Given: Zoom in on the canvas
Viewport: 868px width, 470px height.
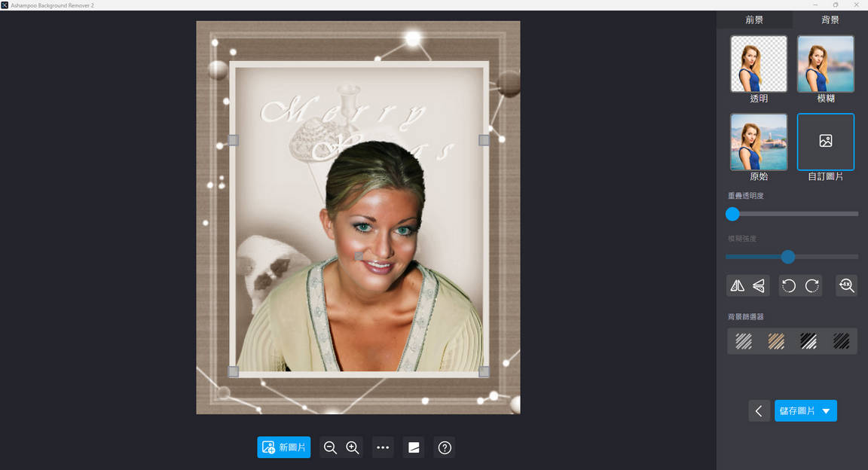Looking at the screenshot, I should point(353,447).
